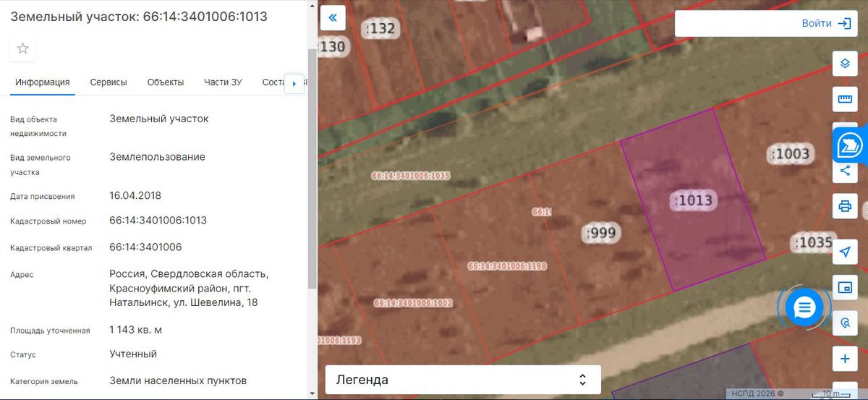868x400 pixels.
Task: Click the area value 1 143 кв. м
Action: click(x=135, y=329)
